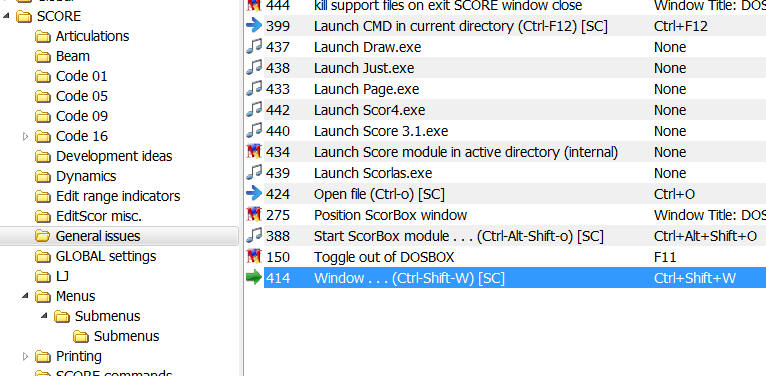Screen dimensions: 766x376
Task: Click the music note icon beside Launch Score 3.1.exe
Action: click(x=254, y=131)
